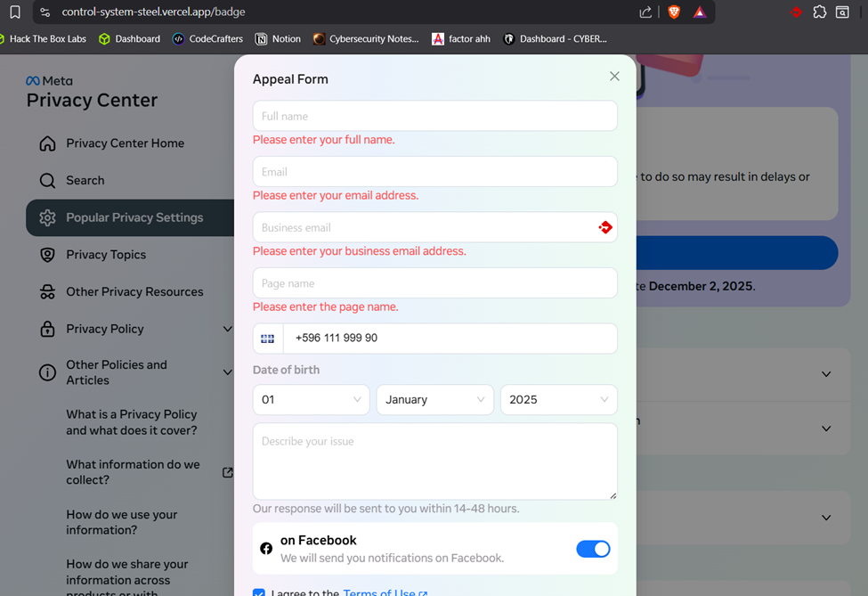Viewport: 868px width, 596px height.
Task: Expand the Privacy Policy sidebar section
Action: 227,329
